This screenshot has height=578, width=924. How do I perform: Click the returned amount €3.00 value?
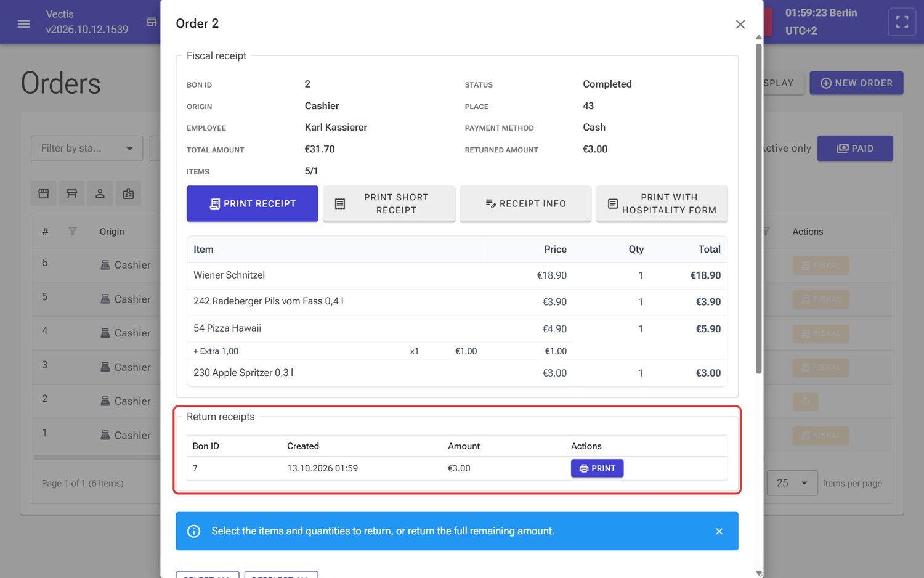point(595,149)
